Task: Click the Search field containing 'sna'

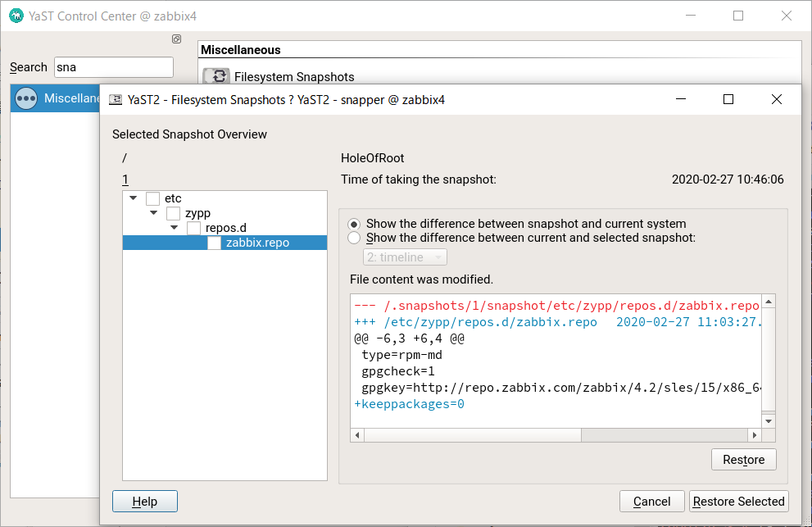Action: (x=114, y=67)
